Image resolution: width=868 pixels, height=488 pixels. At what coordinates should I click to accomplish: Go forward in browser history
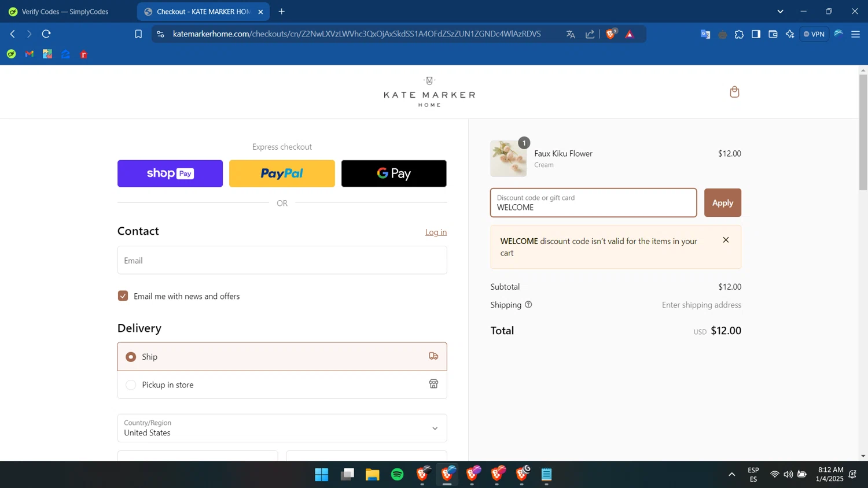click(29, 34)
